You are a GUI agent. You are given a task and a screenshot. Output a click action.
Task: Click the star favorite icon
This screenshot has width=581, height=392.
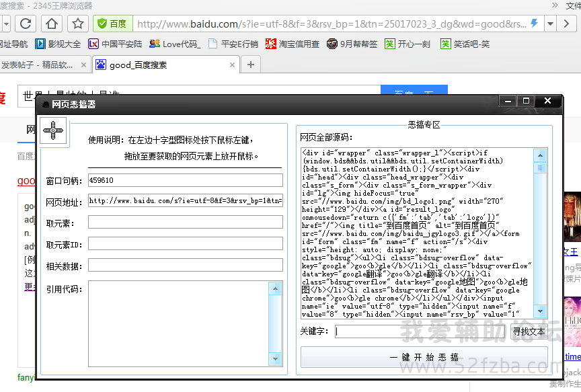tap(78, 24)
